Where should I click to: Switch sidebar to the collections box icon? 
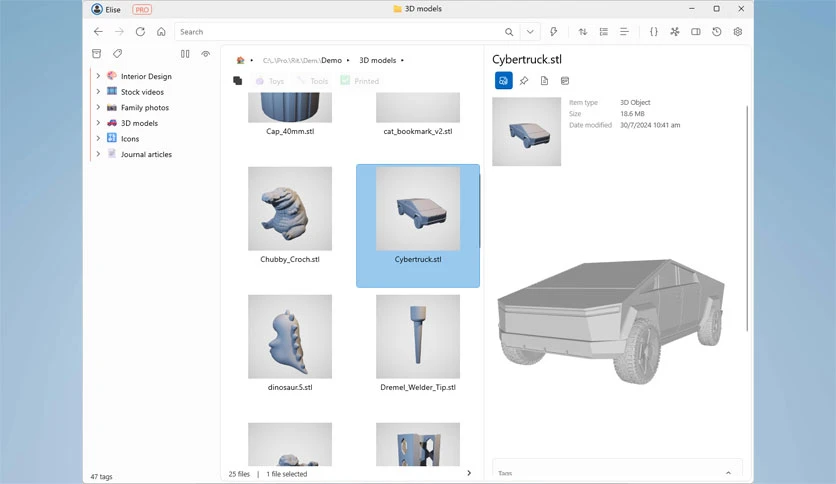(97, 53)
